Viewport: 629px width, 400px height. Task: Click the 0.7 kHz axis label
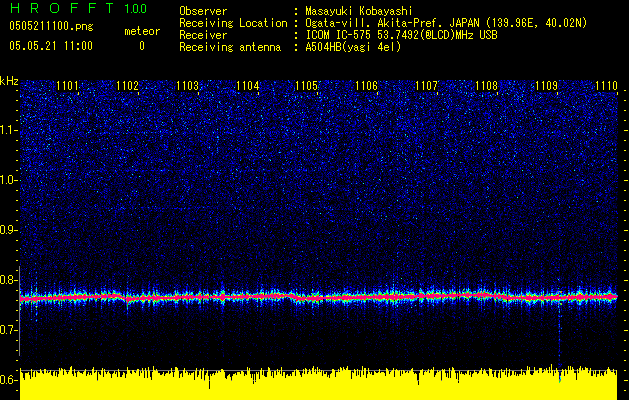point(8,330)
